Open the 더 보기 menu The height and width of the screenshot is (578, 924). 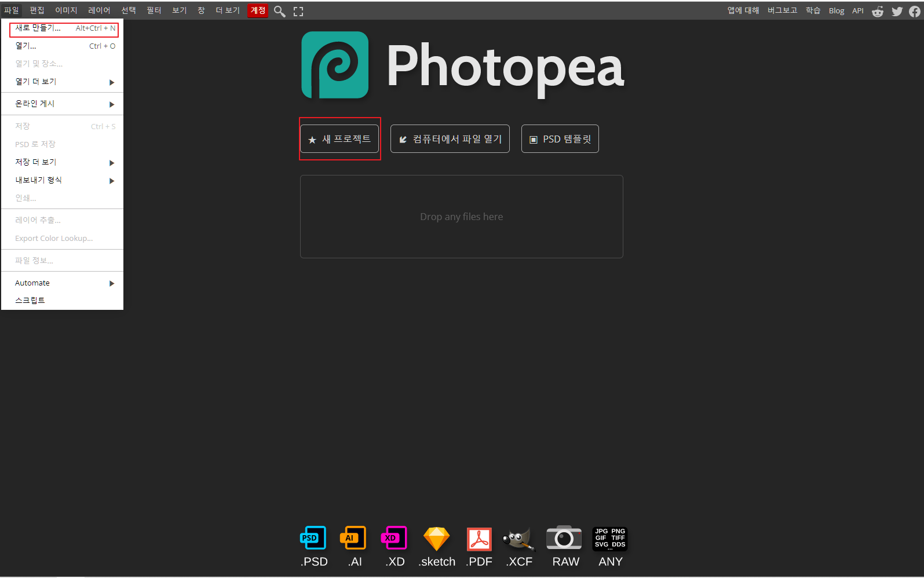[228, 10]
